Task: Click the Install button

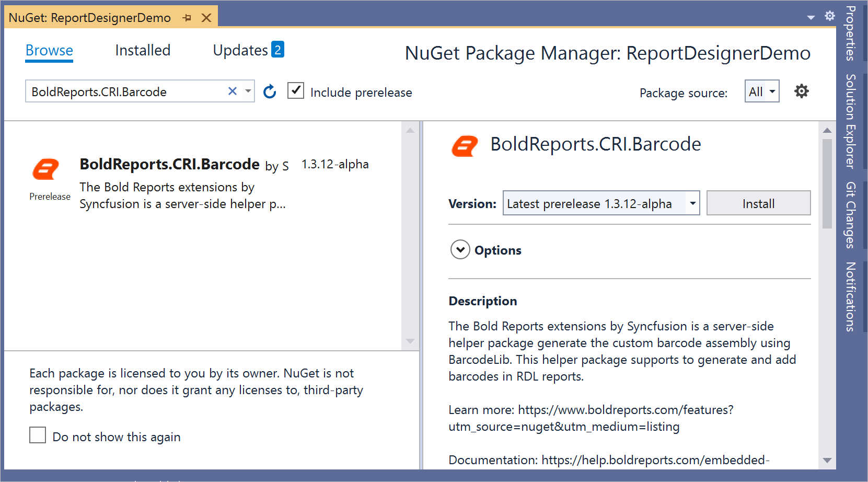Action: [758, 203]
